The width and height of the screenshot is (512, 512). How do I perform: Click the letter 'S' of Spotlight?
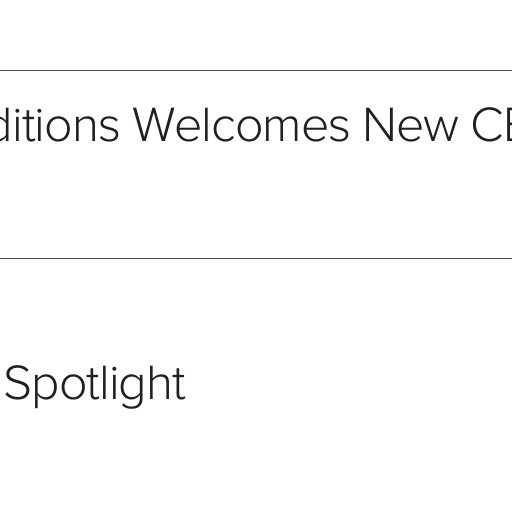click(17, 383)
